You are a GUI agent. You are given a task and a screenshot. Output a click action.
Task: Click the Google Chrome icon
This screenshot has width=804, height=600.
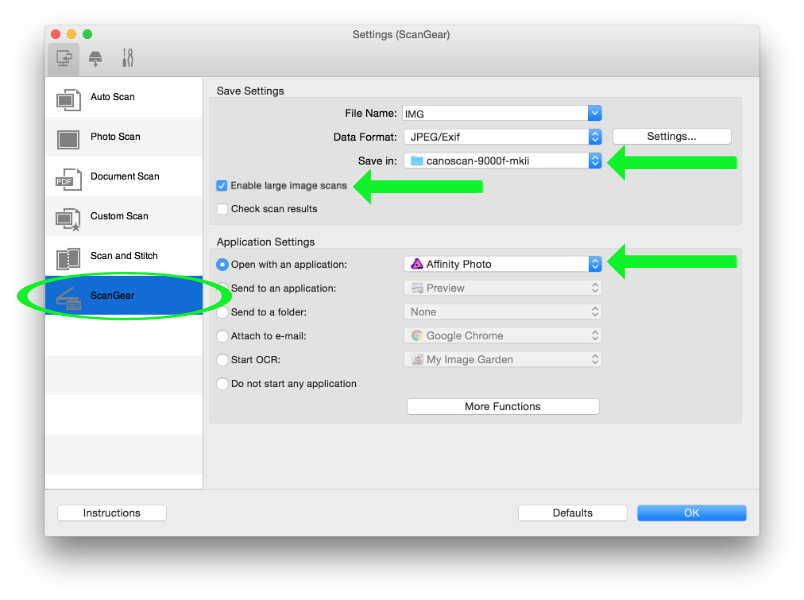tap(417, 336)
